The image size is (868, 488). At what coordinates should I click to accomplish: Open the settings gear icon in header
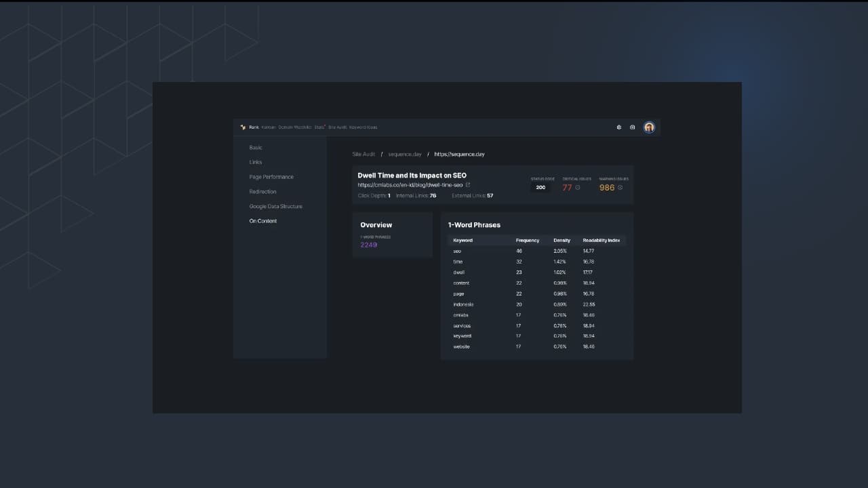pyautogui.click(x=618, y=127)
